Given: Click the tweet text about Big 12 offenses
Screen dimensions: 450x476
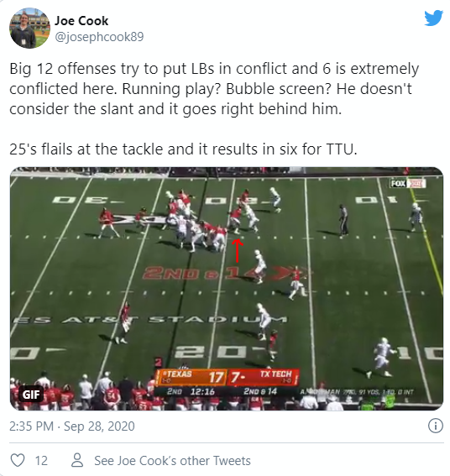Looking at the screenshot, I should click(x=214, y=89).
